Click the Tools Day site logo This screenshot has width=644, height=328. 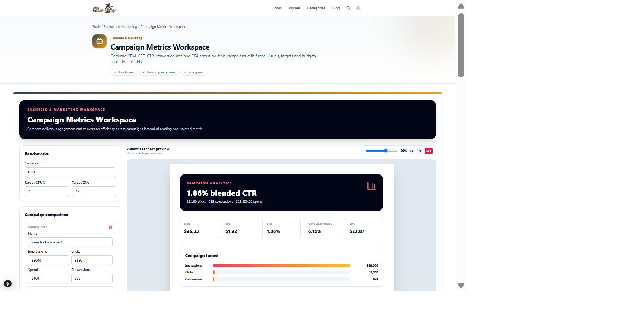(104, 8)
